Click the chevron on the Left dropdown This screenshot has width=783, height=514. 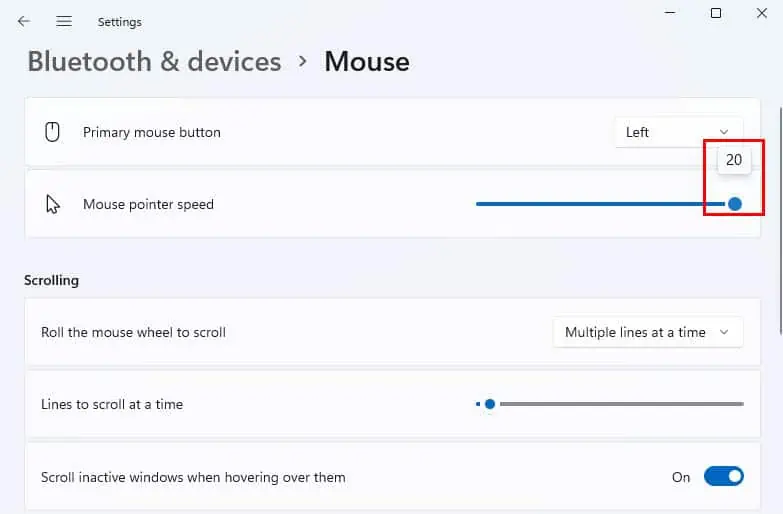coord(724,132)
